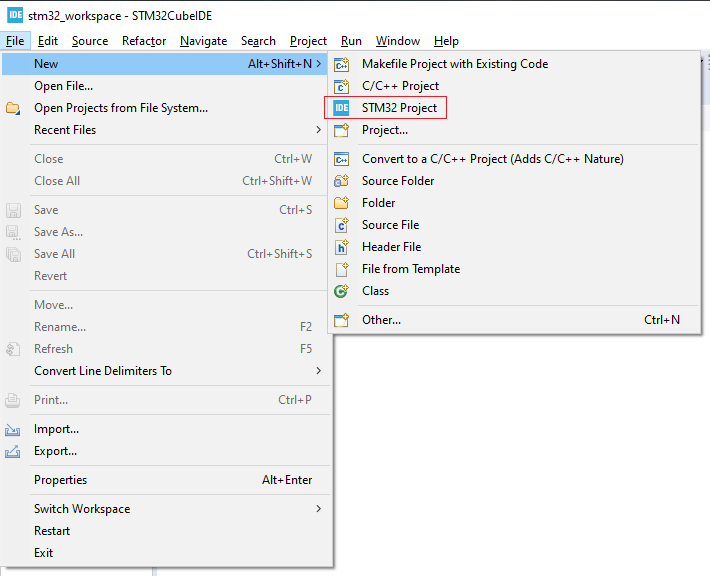Select Other... entry with Ctrl+N
710x576 pixels.
tap(514, 320)
